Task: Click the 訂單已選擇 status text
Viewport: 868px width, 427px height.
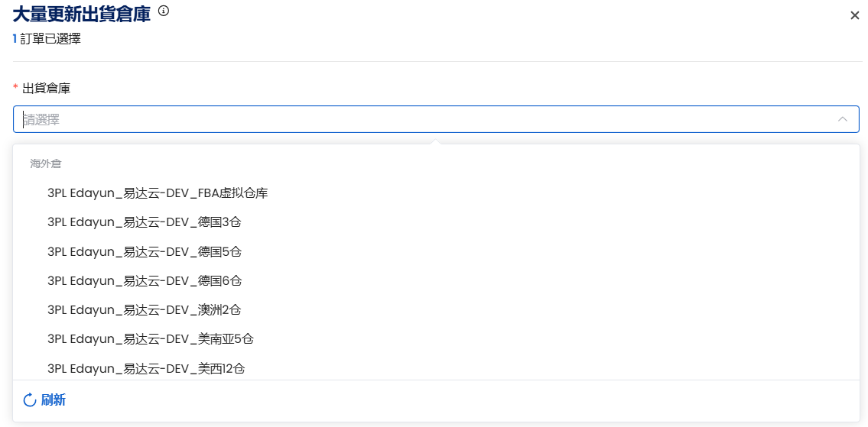Action: pos(50,39)
